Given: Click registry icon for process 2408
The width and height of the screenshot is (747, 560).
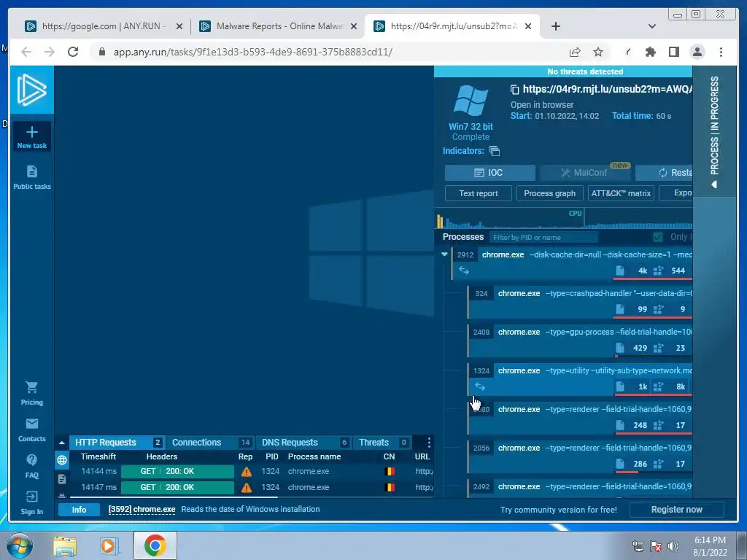Looking at the screenshot, I should pos(658,348).
